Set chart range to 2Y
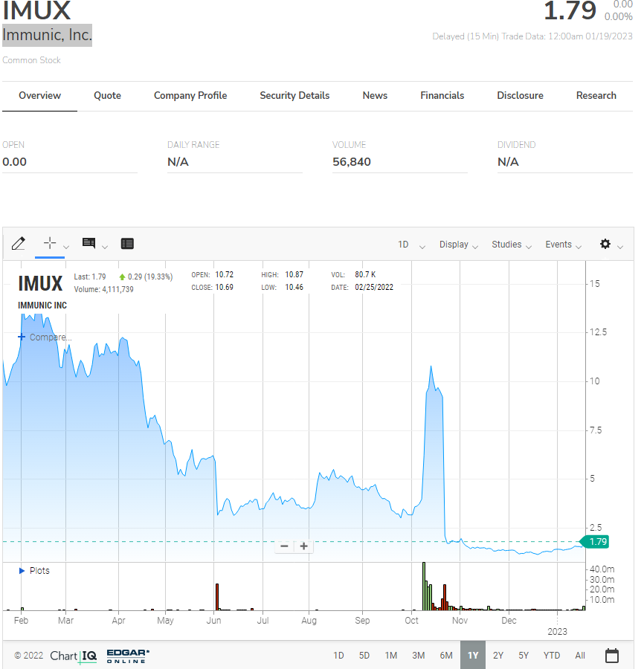 coord(498,656)
